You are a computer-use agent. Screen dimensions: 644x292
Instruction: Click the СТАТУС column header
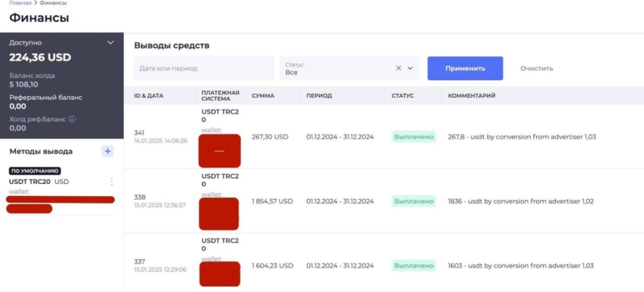pos(402,96)
